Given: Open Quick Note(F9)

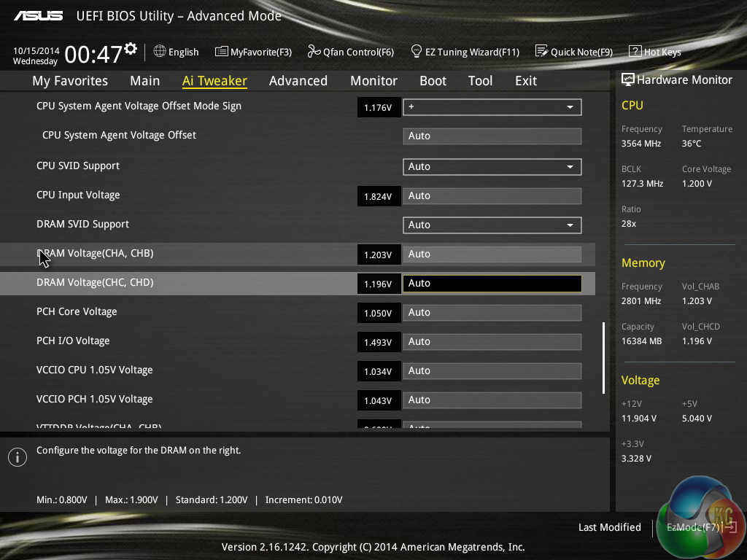Looking at the screenshot, I should (574, 52).
